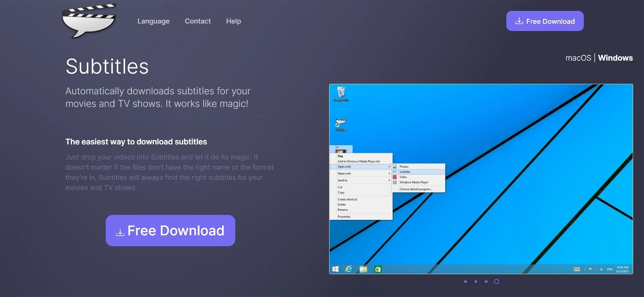Screen dimensions: 644x297
Task: Open the Help page
Action: 233,21
